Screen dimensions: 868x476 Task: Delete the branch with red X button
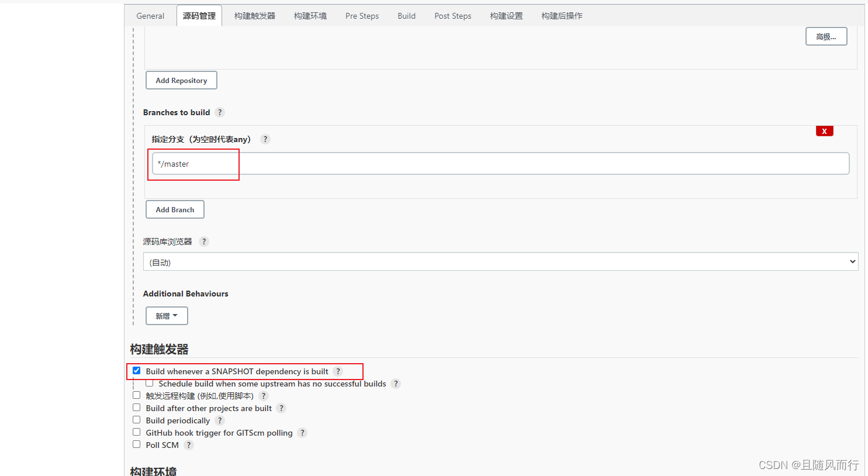point(824,131)
